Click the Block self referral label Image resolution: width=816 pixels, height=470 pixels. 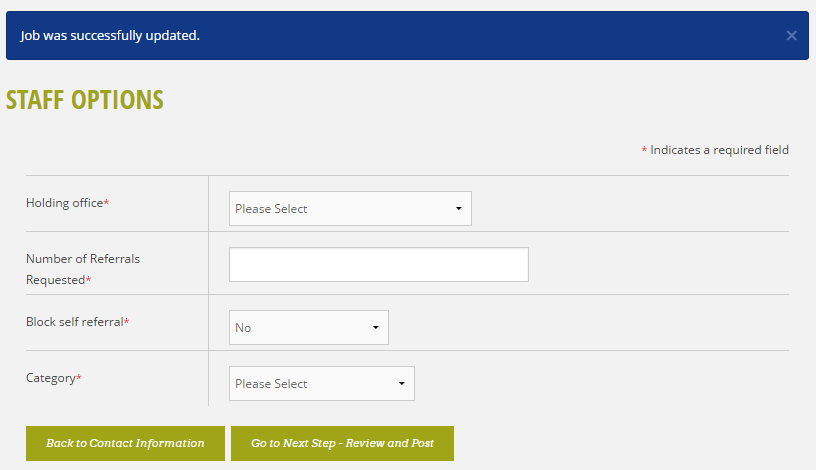point(74,322)
